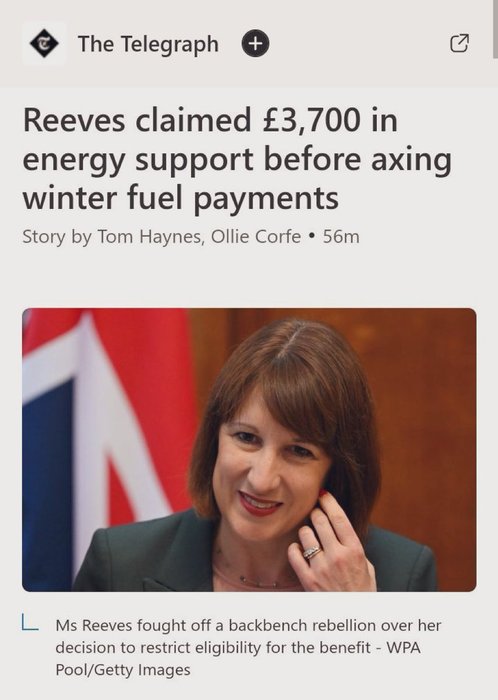Select The Telegraph publisher name
This screenshot has height=700, width=498.
tap(148, 44)
